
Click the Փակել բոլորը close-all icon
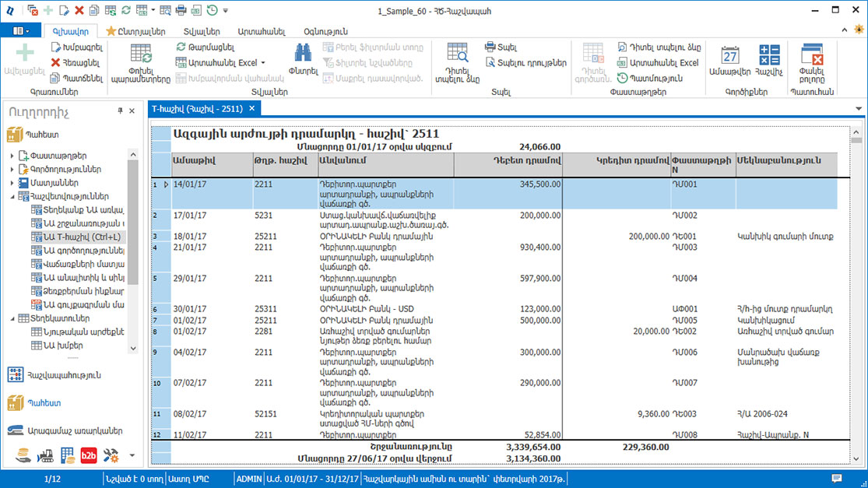click(x=811, y=58)
